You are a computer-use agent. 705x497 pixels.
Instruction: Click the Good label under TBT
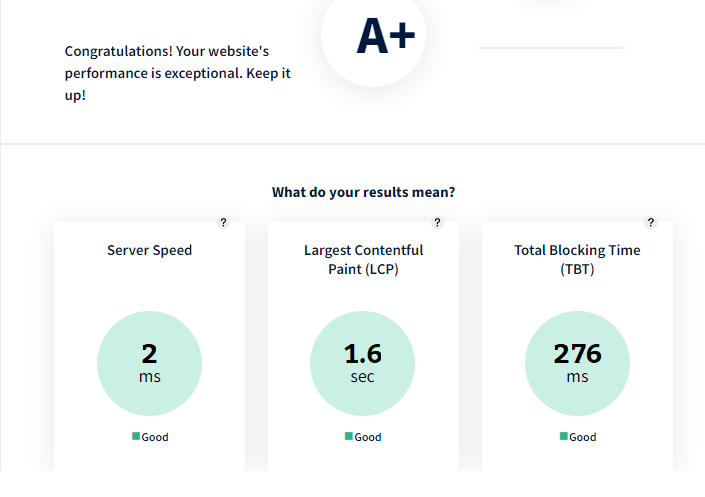[x=583, y=437]
